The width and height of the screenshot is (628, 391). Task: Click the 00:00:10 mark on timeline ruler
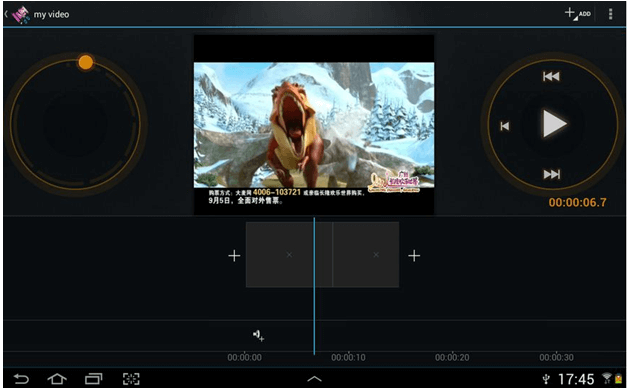tap(348, 357)
